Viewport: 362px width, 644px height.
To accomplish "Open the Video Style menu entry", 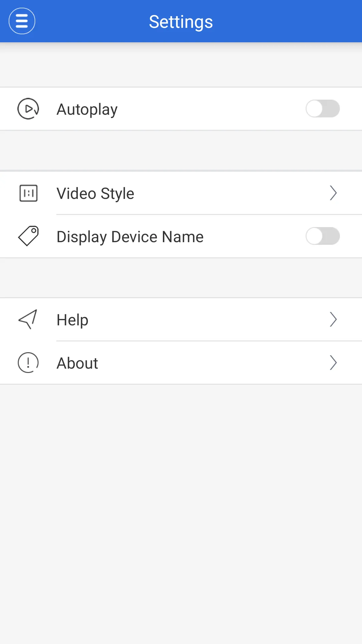I will [181, 193].
